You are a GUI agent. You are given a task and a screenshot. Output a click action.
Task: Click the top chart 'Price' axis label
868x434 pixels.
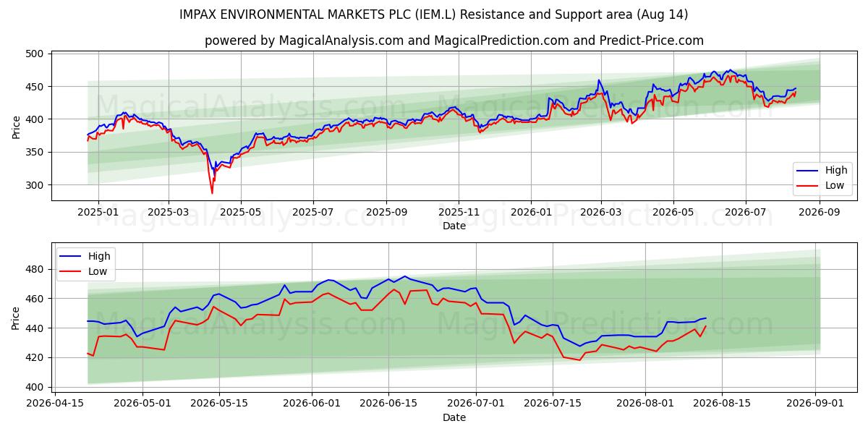coord(17,126)
